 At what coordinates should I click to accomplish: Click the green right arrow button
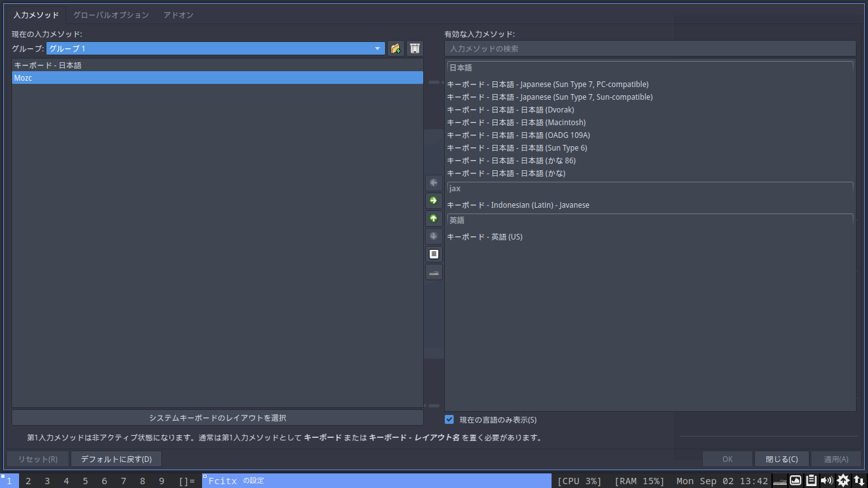pyautogui.click(x=434, y=201)
